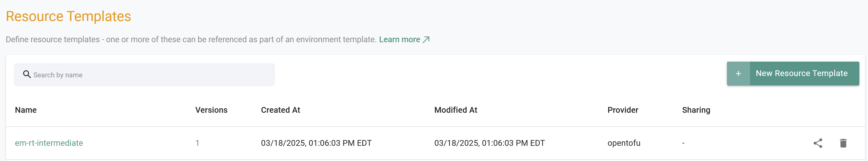This screenshot has height=161, width=868.
Task: Click the magnifying glass search icon
Action: [27, 74]
